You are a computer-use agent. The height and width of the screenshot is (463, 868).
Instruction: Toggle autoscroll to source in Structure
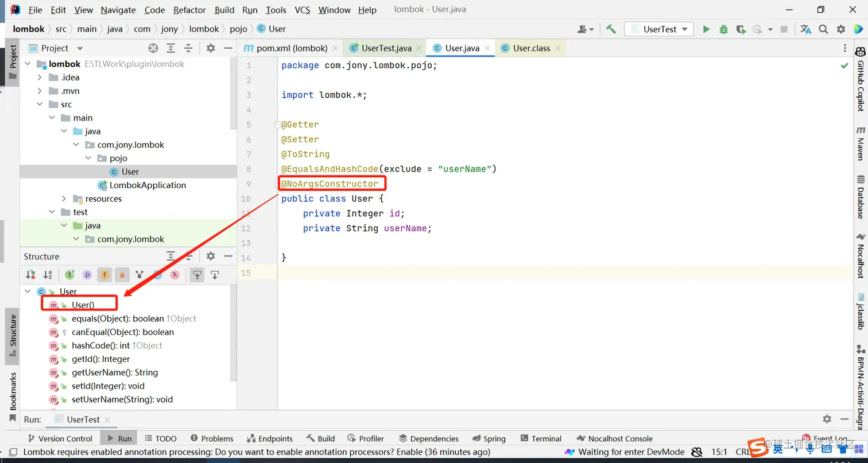pyautogui.click(x=197, y=275)
